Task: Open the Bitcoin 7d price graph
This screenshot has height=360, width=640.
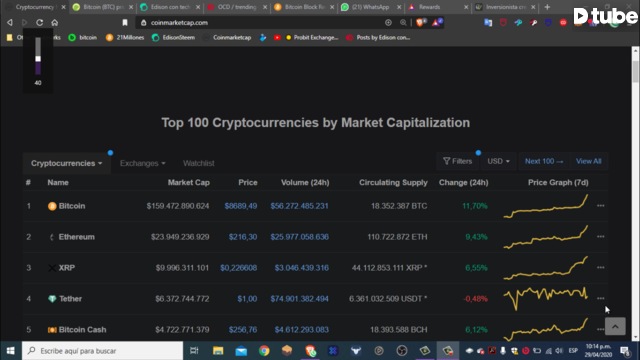Action: 546,206
